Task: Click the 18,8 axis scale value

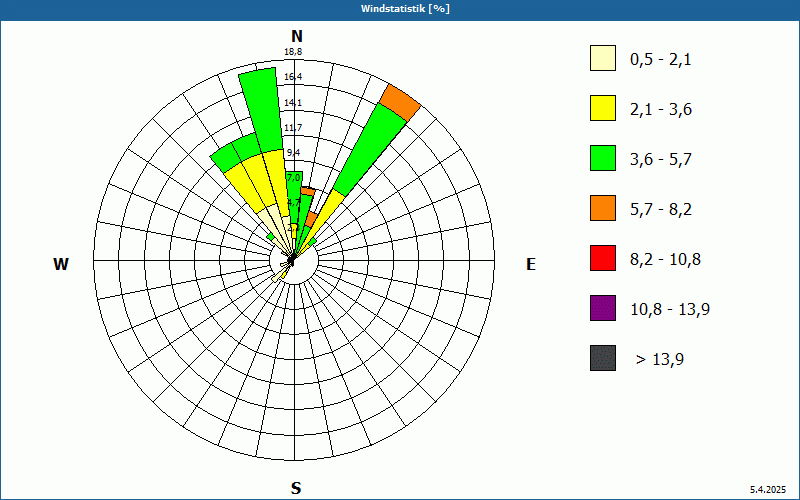Action: coord(293,52)
